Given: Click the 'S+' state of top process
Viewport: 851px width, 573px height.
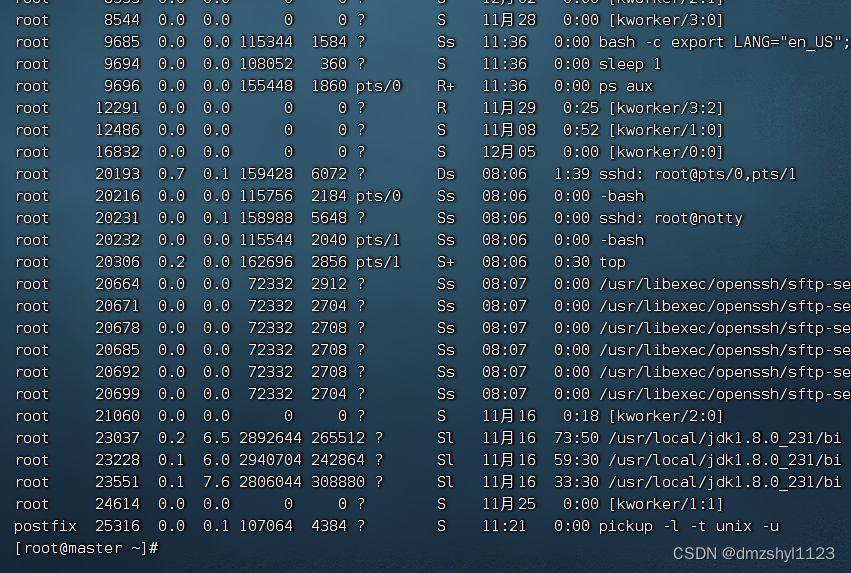Looking at the screenshot, I should 446,262.
